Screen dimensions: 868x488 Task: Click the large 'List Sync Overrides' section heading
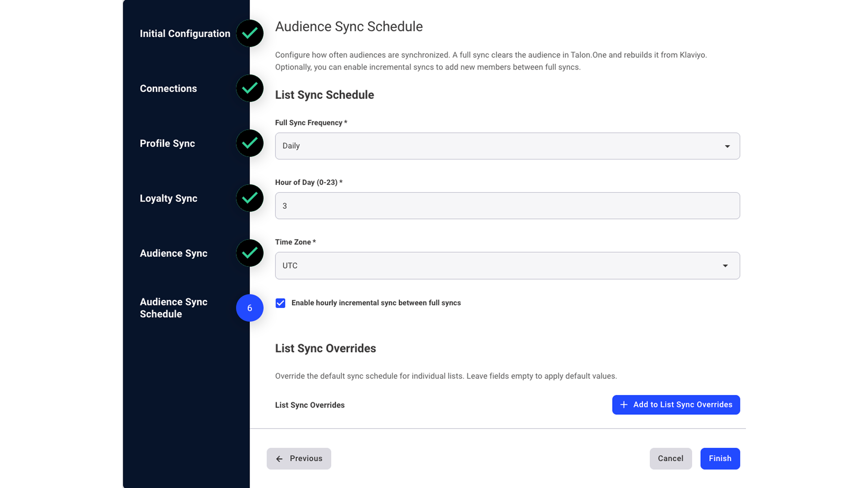coord(325,348)
